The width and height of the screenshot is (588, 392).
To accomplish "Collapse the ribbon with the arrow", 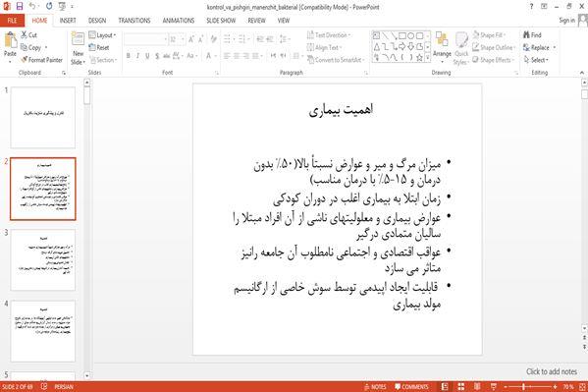I will [x=582, y=73].
